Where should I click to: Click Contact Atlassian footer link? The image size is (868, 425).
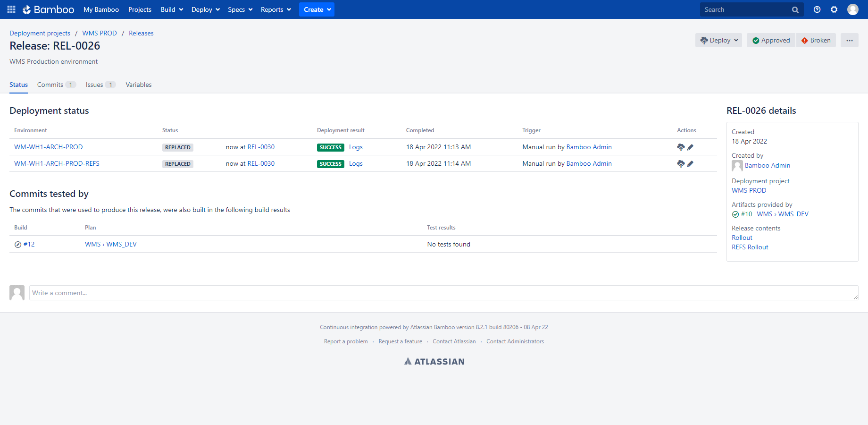pyautogui.click(x=454, y=341)
